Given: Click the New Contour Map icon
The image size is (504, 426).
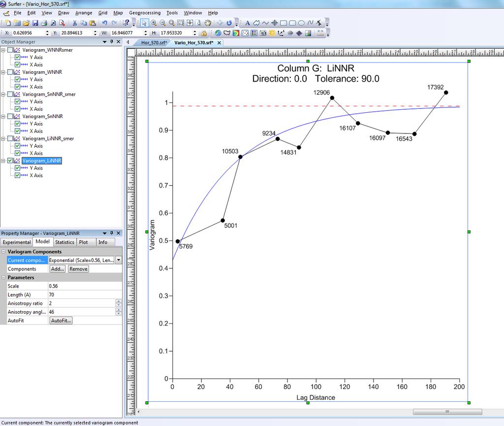Looking at the screenshot, I should point(236,33).
